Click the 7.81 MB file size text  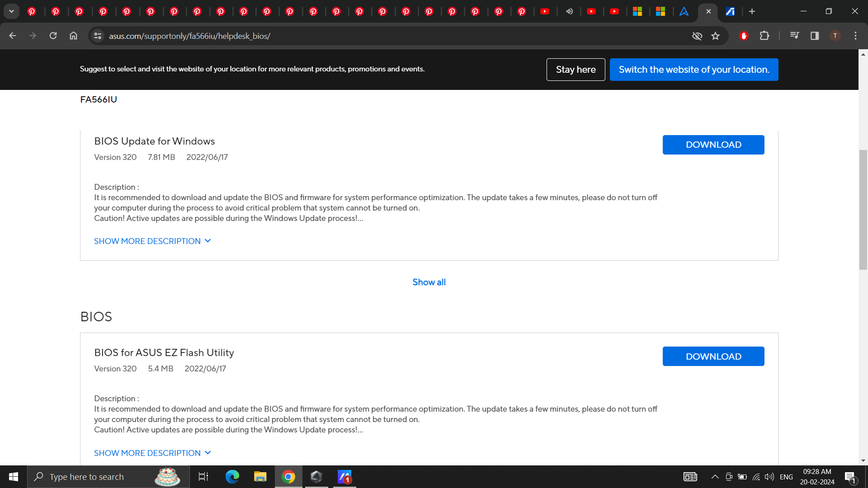tap(161, 157)
